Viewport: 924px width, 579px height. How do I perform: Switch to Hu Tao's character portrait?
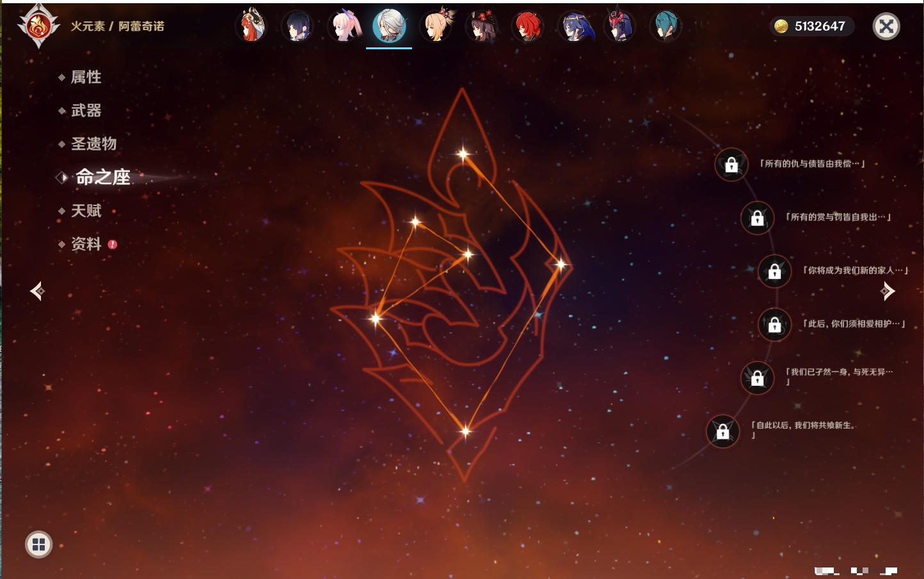pyautogui.click(x=482, y=26)
